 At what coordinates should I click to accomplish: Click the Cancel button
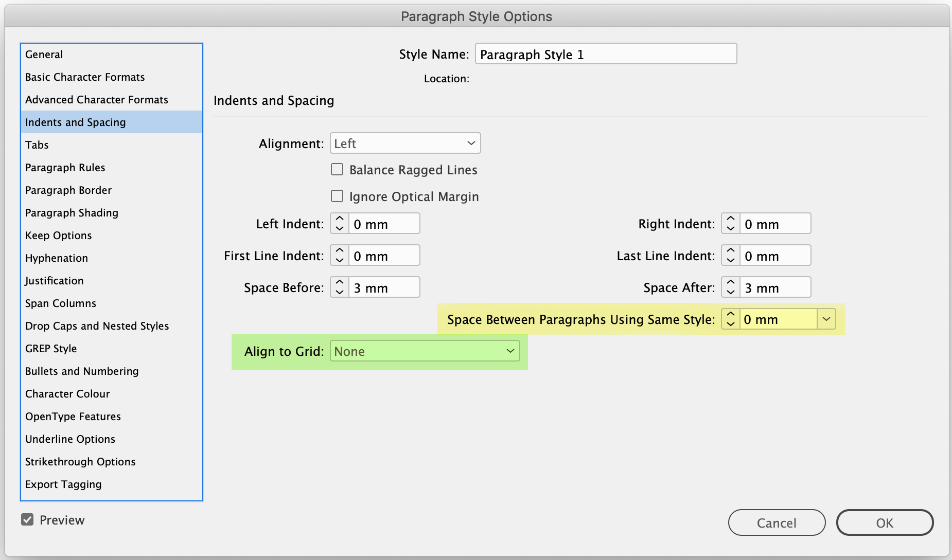click(777, 522)
